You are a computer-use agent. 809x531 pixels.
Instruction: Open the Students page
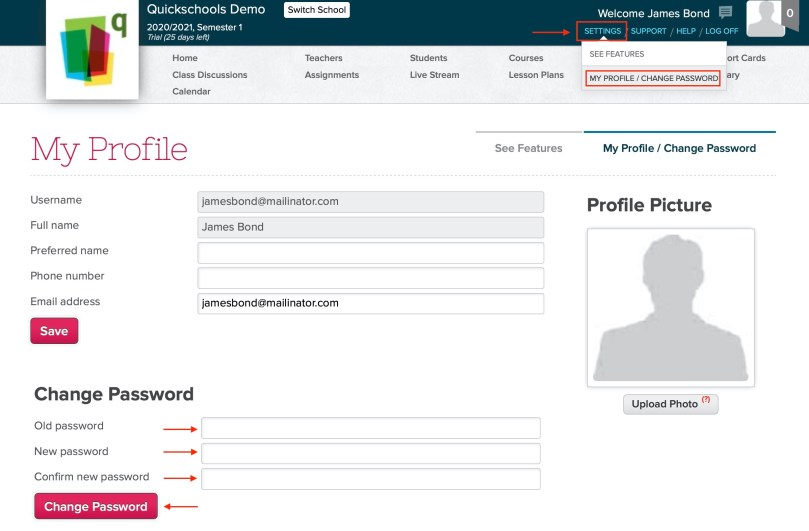click(x=428, y=58)
